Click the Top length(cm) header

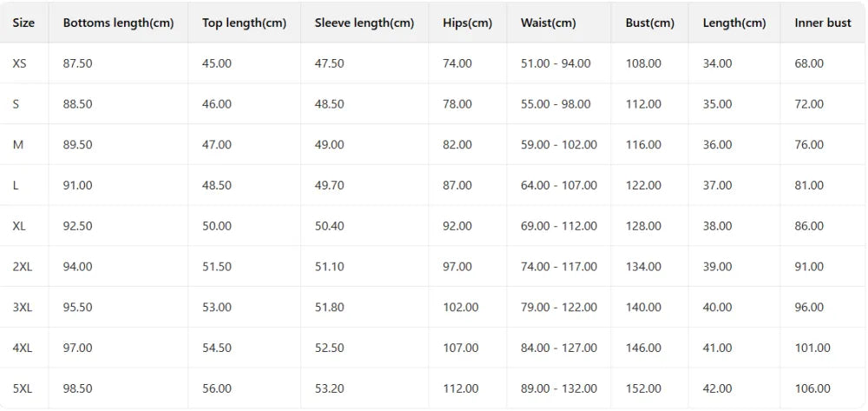point(244,23)
